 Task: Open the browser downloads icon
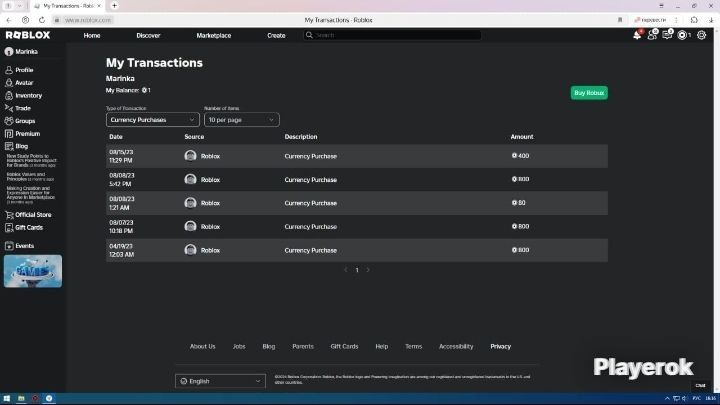coord(711,20)
